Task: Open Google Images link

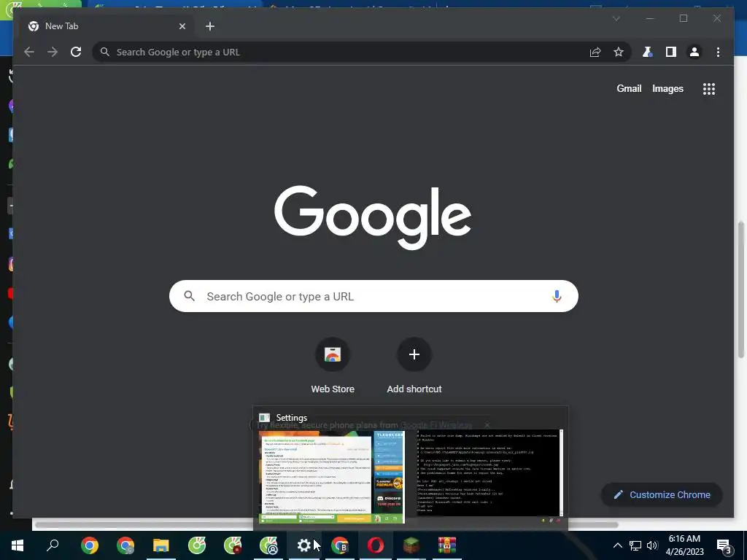Action: [667, 88]
